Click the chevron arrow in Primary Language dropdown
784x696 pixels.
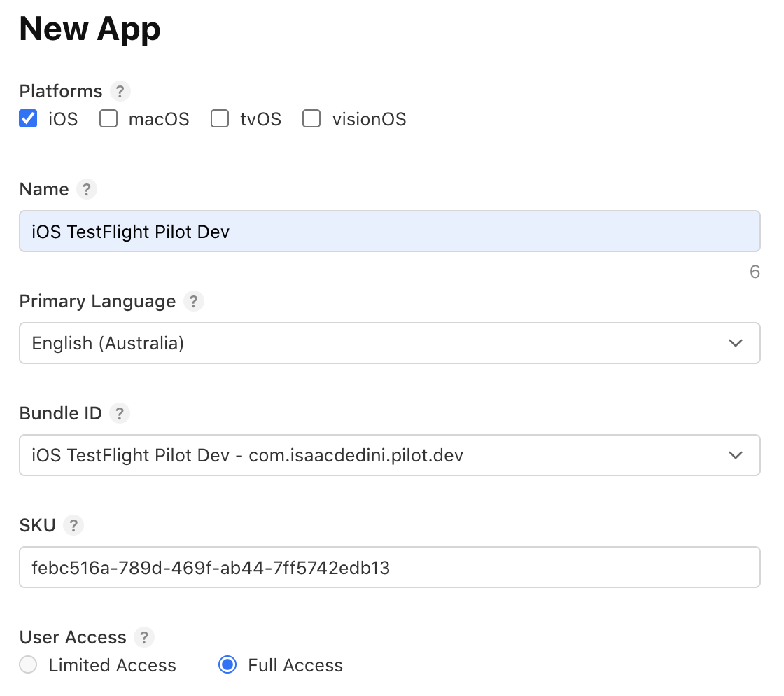[x=735, y=343]
